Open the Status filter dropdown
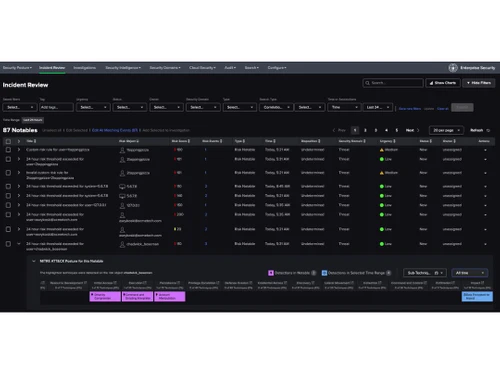The height and width of the screenshot is (375, 500). [130, 107]
